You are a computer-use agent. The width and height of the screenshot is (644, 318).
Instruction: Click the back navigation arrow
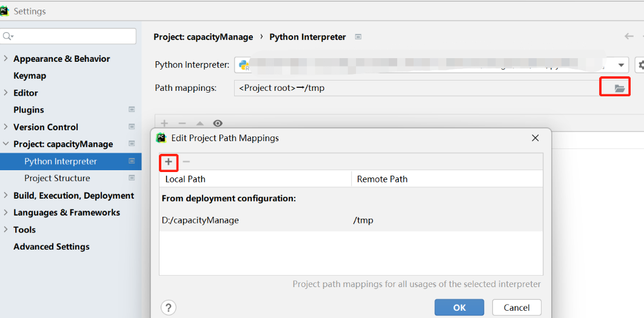point(629,36)
